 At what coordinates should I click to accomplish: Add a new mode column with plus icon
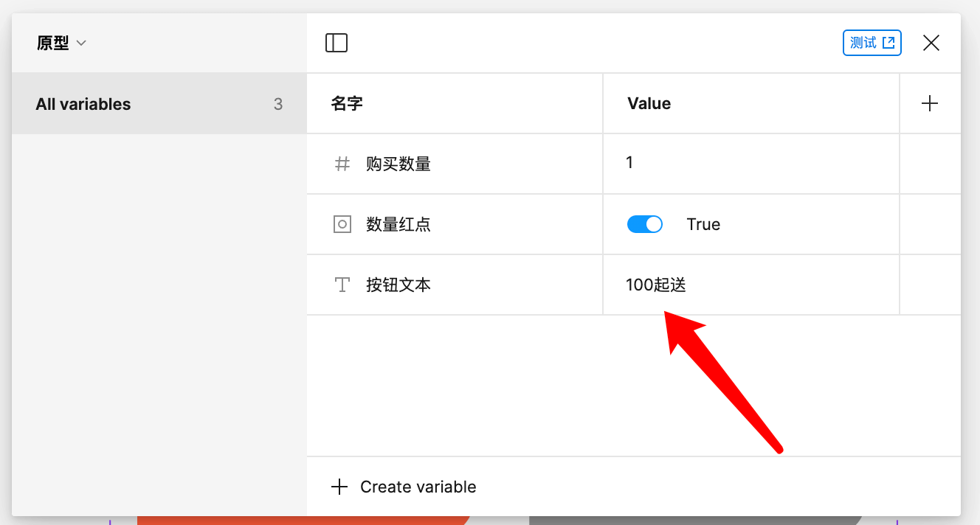(x=930, y=104)
